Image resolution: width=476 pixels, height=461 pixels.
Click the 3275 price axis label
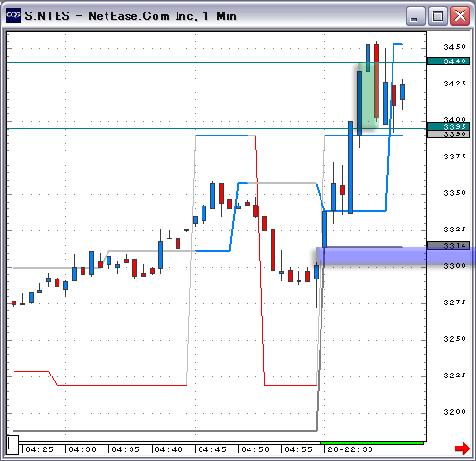pos(455,303)
